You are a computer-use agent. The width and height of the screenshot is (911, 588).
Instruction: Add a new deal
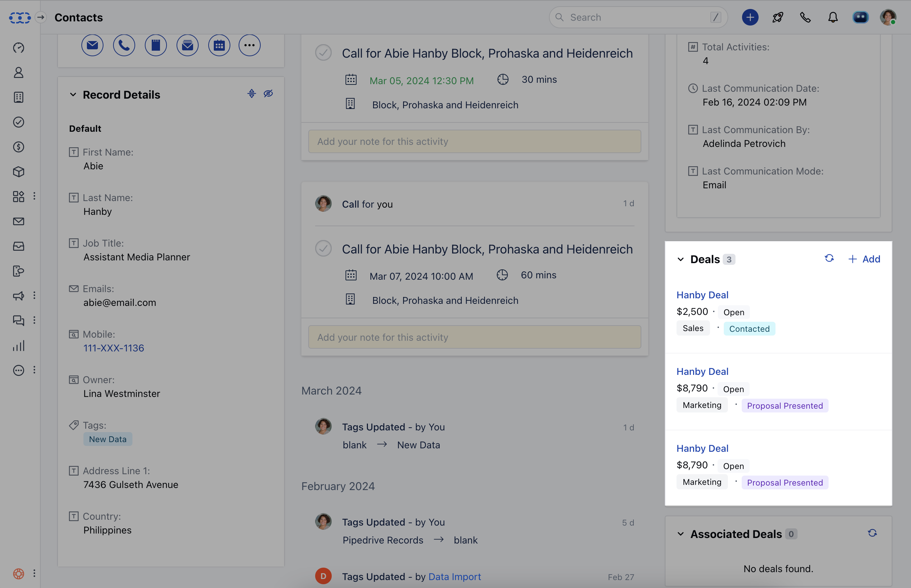[864, 259]
